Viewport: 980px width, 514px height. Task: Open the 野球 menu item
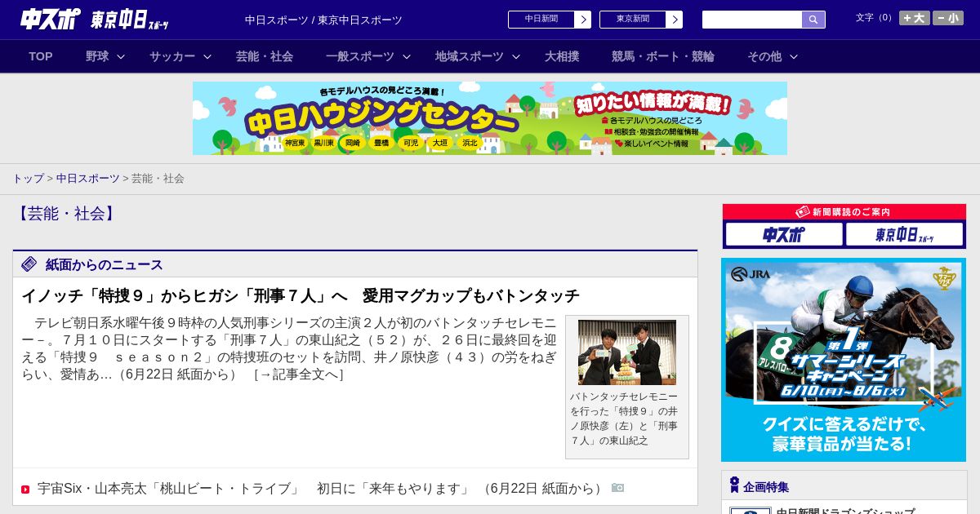(97, 56)
